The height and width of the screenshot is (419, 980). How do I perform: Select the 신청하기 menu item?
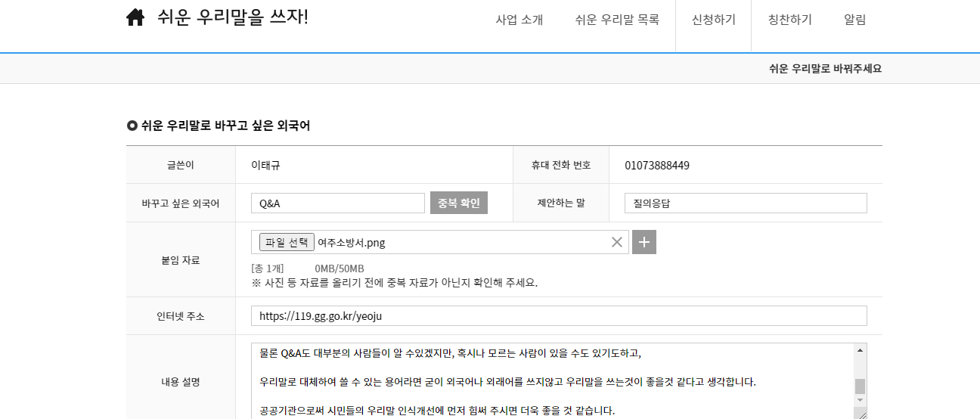point(713,20)
